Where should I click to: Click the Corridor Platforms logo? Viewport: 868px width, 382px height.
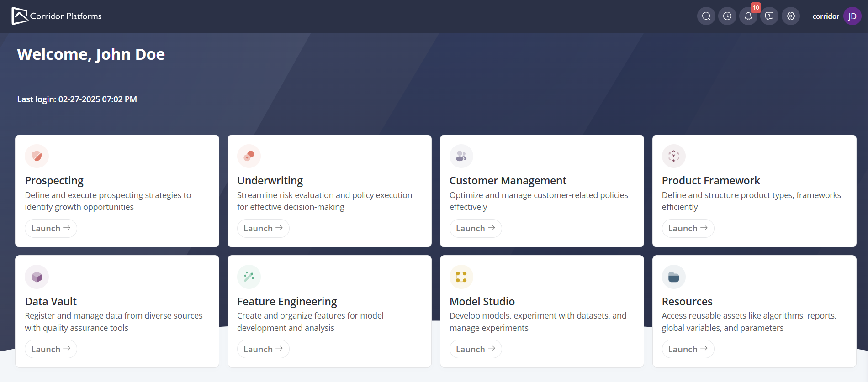tap(57, 16)
